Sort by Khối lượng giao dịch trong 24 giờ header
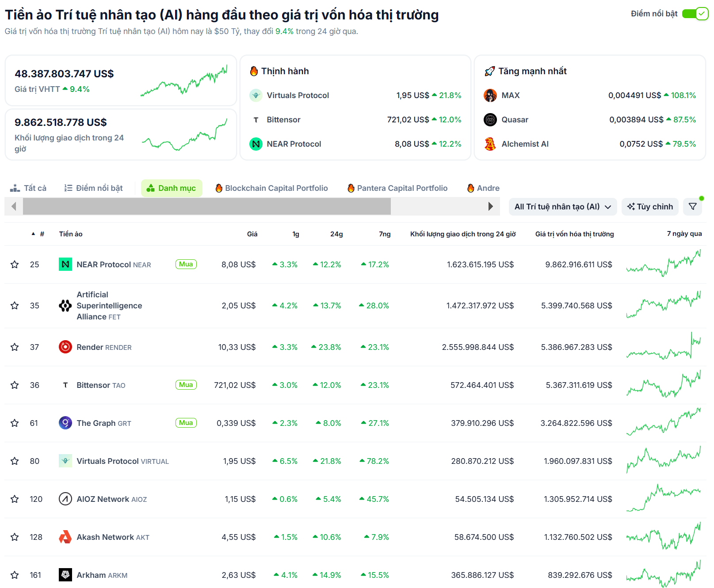 463,234
